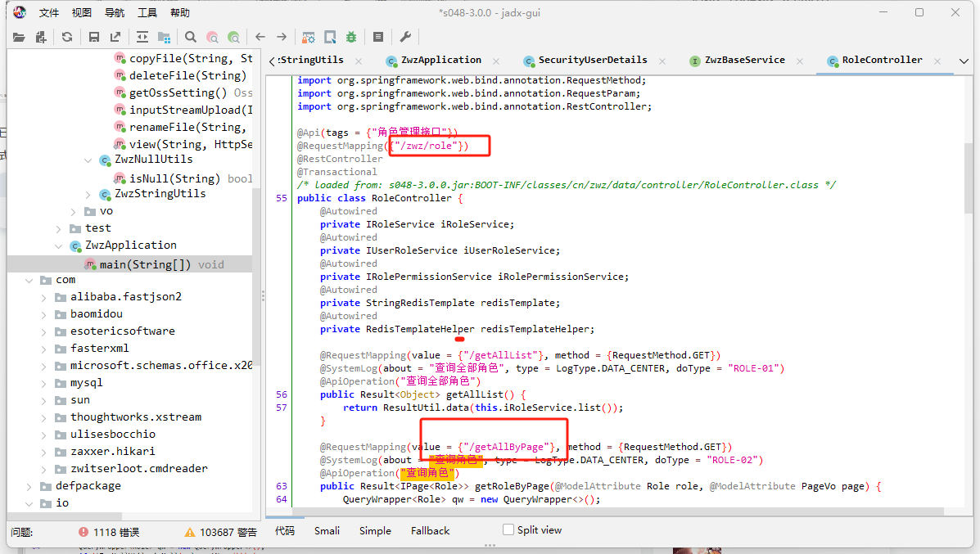
Task: Open the 导航 menu
Action: (115, 13)
